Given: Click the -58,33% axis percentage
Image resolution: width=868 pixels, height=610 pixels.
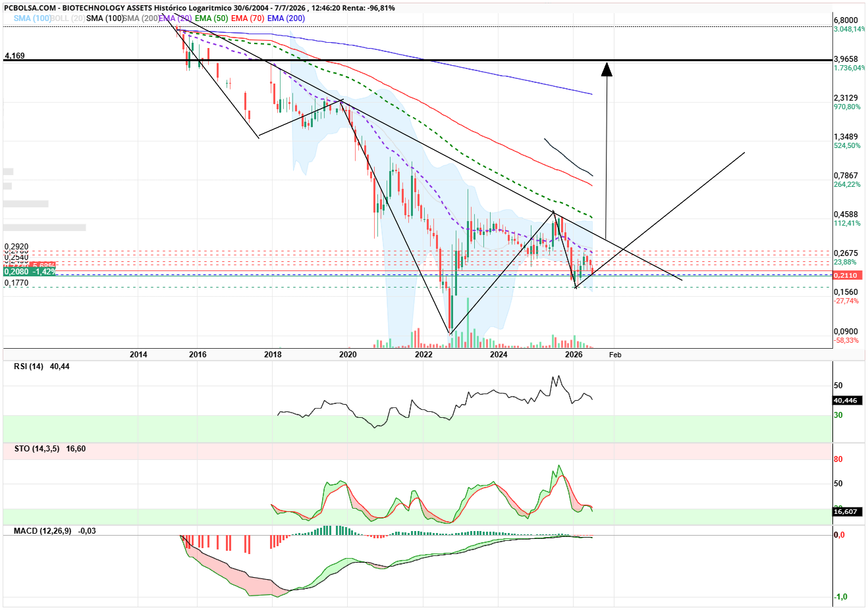Looking at the screenshot, I should click(847, 340).
